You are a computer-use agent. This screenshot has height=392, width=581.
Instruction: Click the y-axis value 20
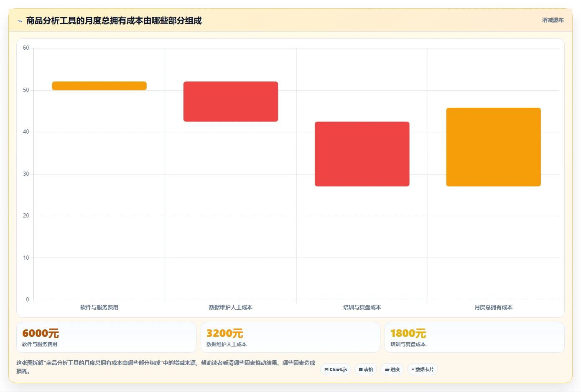[x=26, y=216]
